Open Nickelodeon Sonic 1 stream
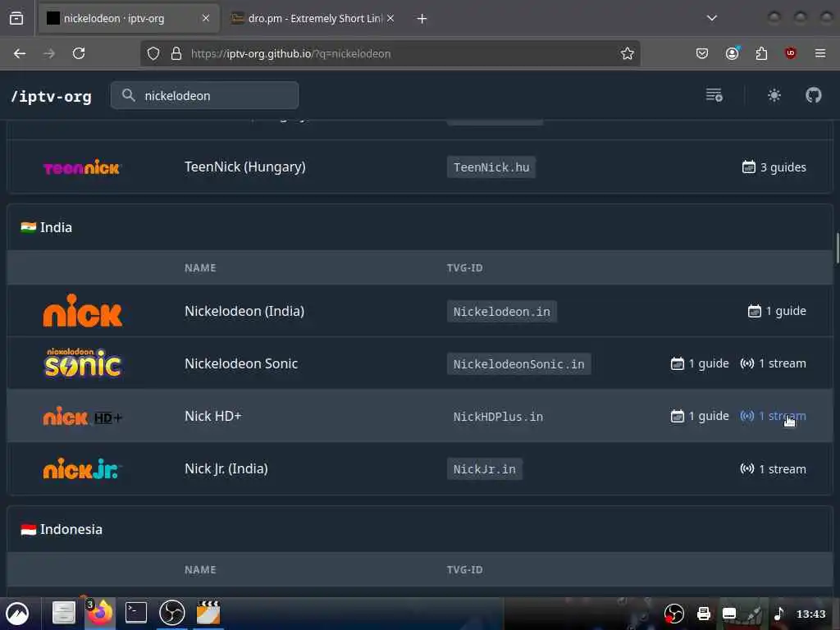The image size is (840, 630). pos(773,363)
